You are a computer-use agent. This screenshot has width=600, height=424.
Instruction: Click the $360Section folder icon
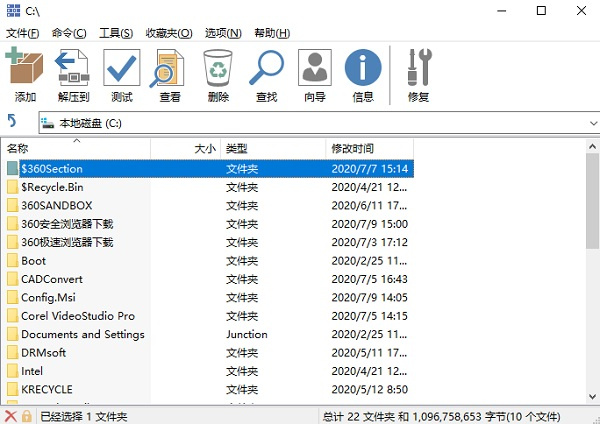click(x=12, y=168)
